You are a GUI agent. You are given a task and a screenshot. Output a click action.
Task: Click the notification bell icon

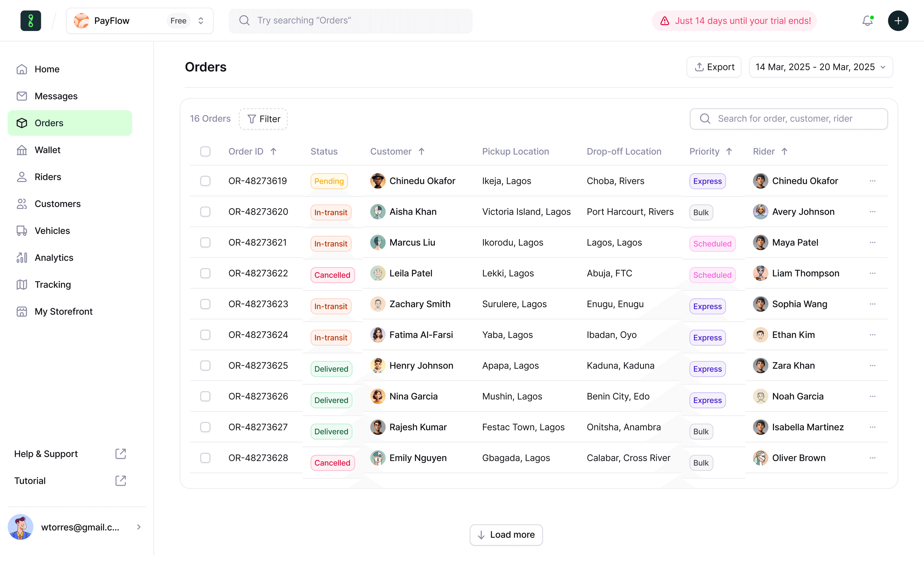(x=867, y=21)
